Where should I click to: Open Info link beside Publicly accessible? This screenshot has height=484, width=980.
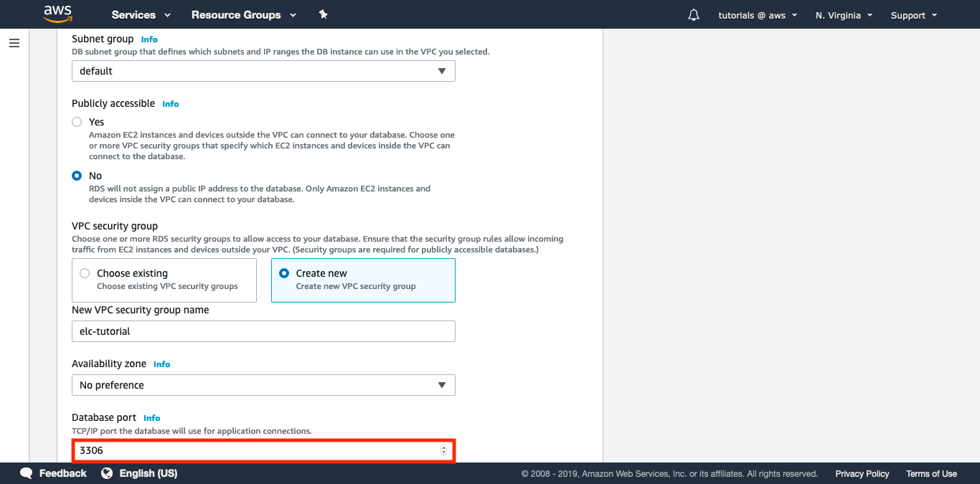click(x=171, y=104)
